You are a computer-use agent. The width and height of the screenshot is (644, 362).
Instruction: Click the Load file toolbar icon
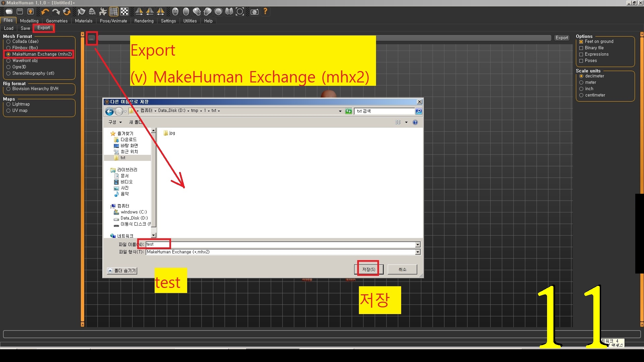(x=9, y=12)
